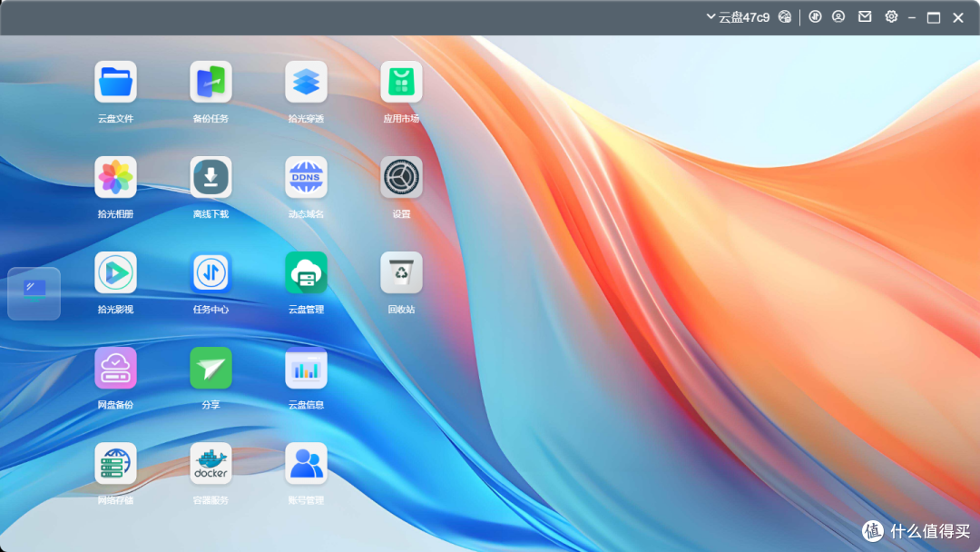
Task: Expand the 云盘47c9 device dropdown
Action: (x=738, y=17)
